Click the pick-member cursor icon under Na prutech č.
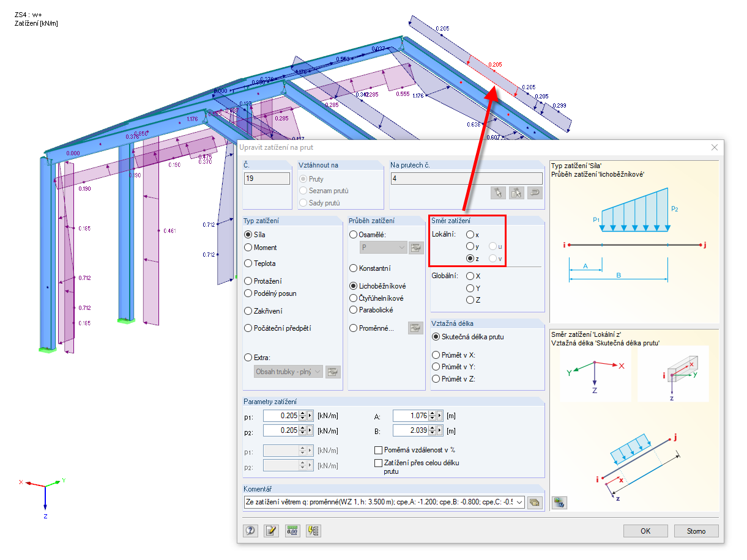Image resolution: width=747 pixels, height=560 pixels. [x=499, y=193]
